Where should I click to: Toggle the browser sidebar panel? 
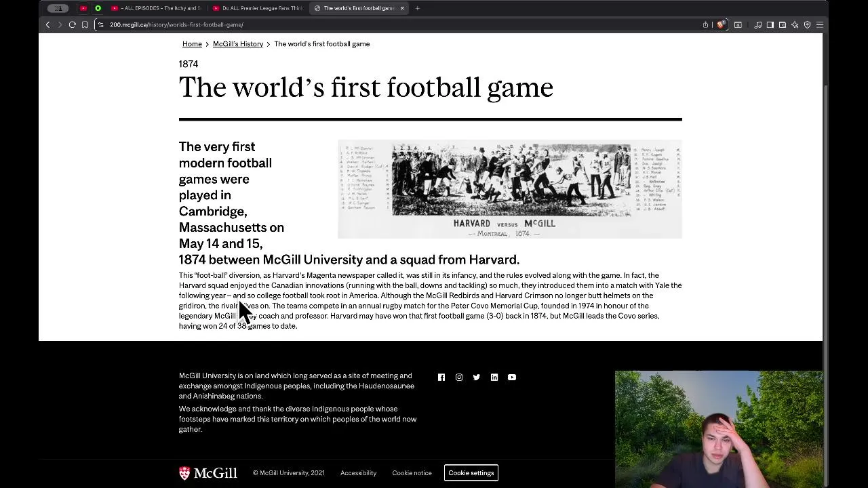(770, 24)
